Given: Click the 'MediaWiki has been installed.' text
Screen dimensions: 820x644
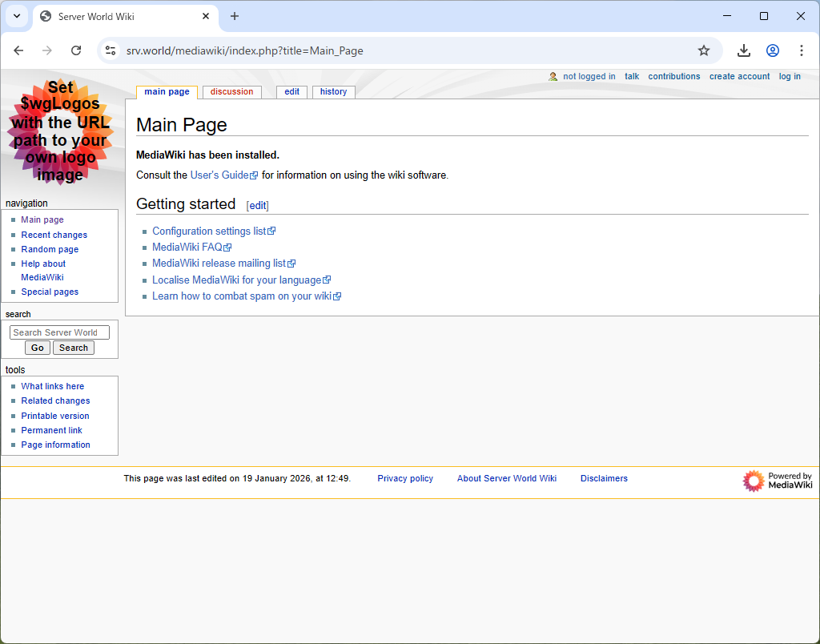Looking at the screenshot, I should click(207, 155).
